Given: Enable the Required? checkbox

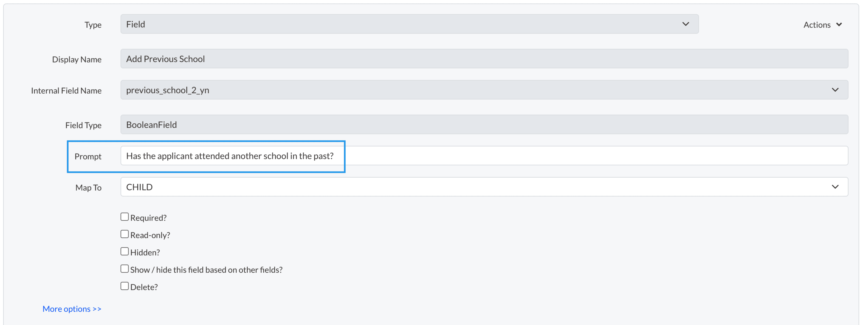Looking at the screenshot, I should [125, 217].
